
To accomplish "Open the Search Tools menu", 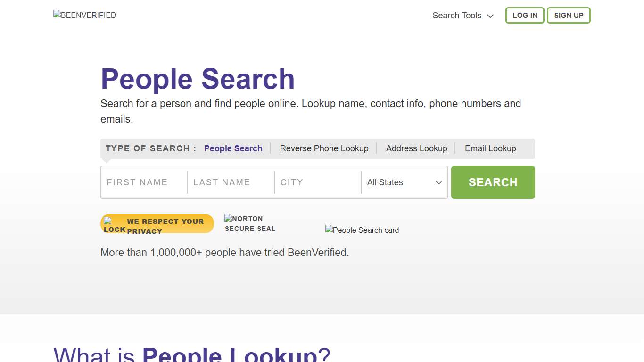I will pos(457,16).
